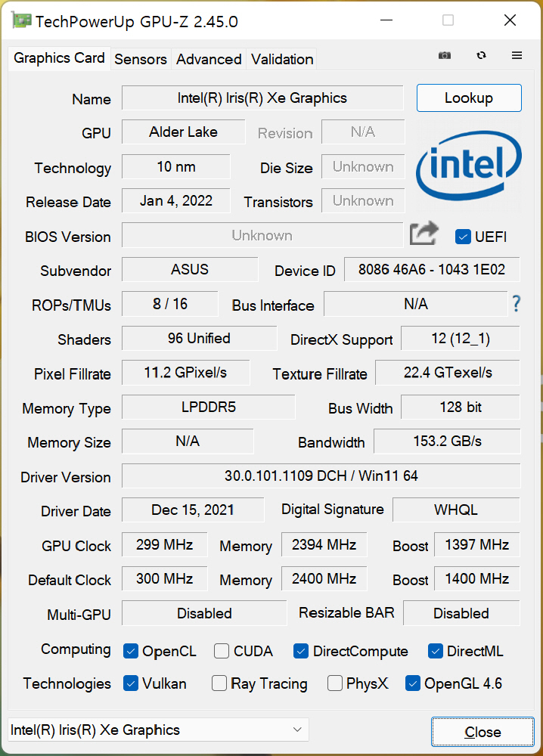Click the Lookup button
The height and width of the screenshot is (756, 543).
[469, 98]
